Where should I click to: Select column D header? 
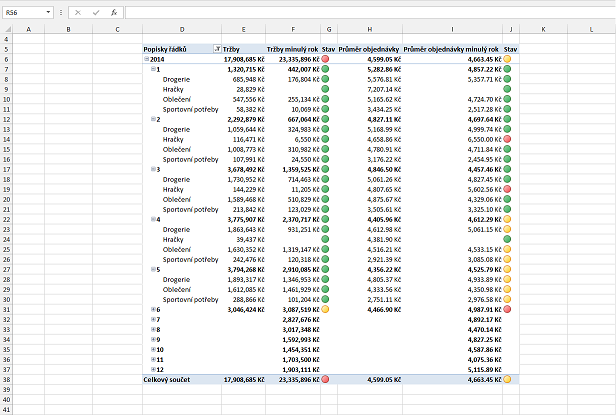182,29
